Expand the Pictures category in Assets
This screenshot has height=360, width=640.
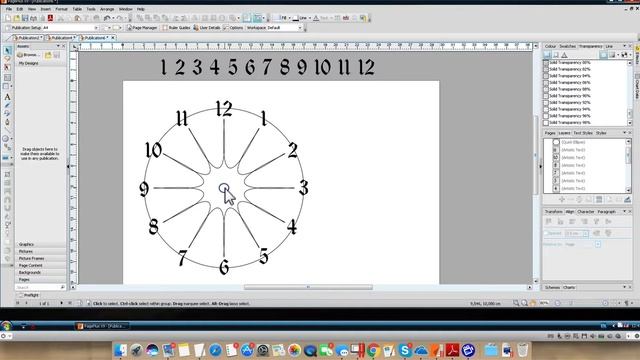[40, 251]
